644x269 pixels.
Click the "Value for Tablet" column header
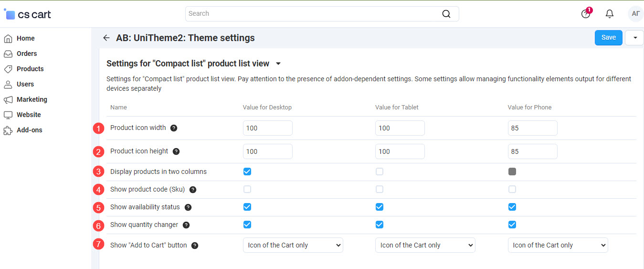click(x=397, y=108)
